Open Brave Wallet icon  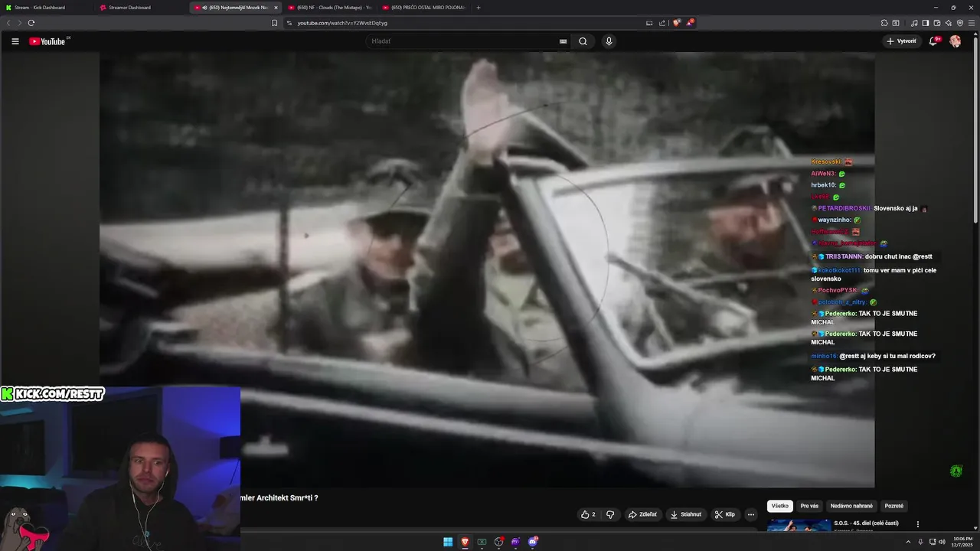pyautogui.click(x=936, y=23)
